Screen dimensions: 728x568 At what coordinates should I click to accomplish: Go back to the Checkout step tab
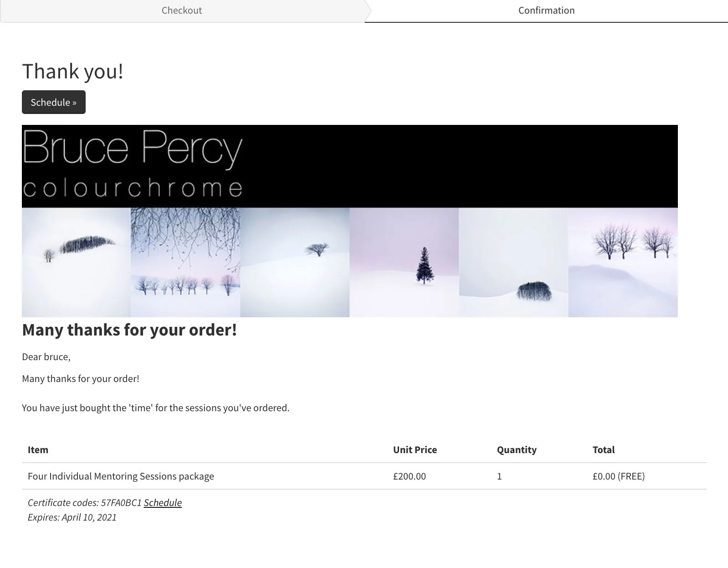[182, 10]
